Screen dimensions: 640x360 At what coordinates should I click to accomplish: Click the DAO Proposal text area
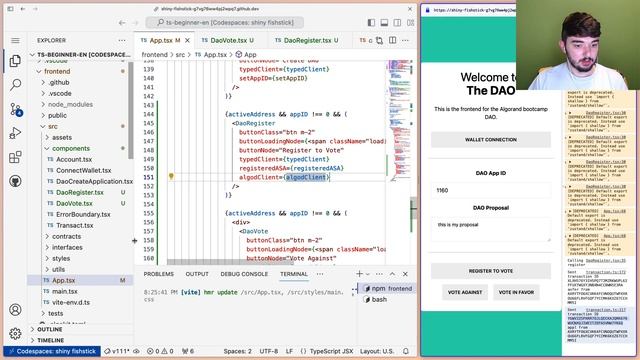[491, 230]
